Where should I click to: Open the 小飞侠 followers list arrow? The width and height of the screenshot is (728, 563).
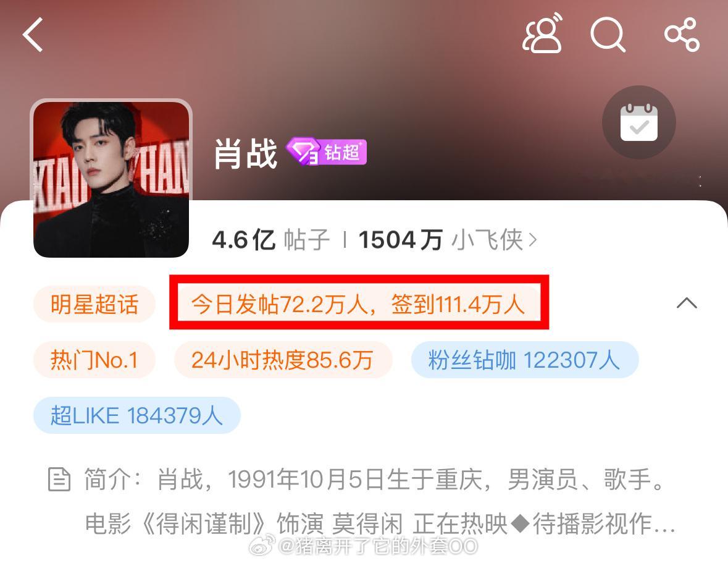[x=533, y=240]
